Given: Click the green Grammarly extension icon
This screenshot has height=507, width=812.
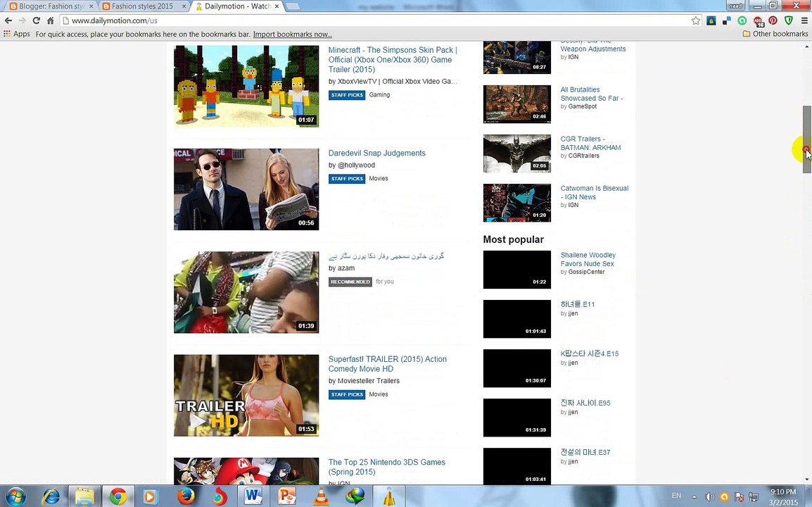Looking at the screenshot, I should pyautogui.click(x=742, y=20).
